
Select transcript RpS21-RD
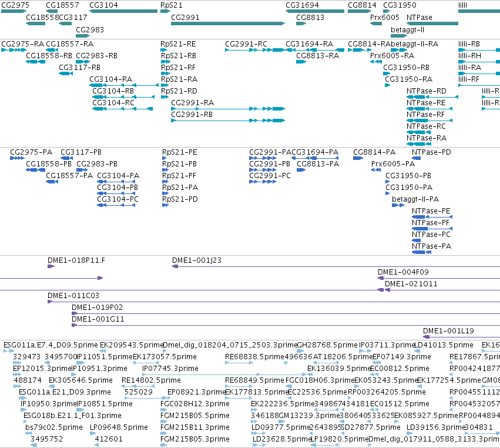[165, 97]
